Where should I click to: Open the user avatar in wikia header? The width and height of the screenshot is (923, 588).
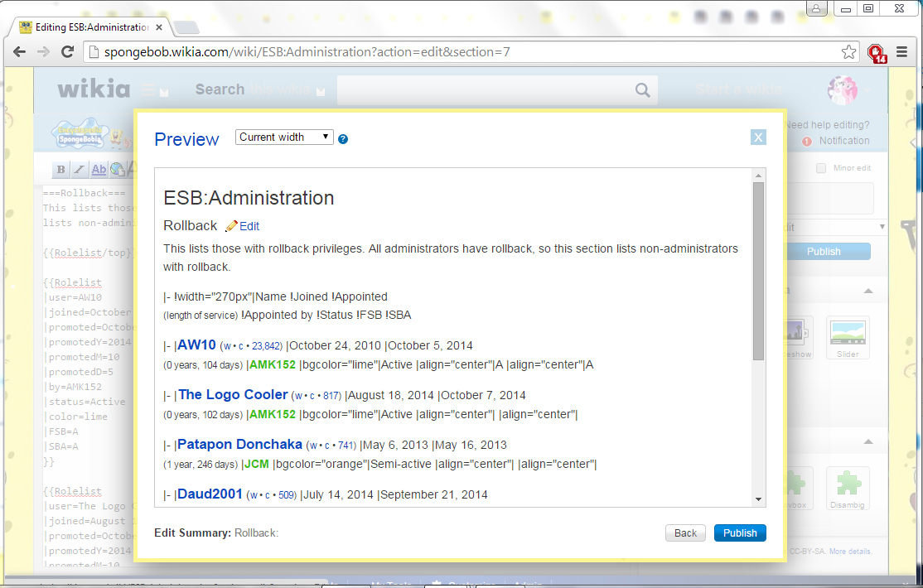click(x=843, y=90)
